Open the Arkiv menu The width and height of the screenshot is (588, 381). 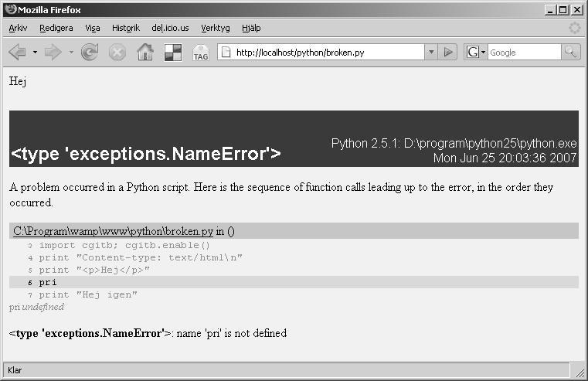point(18,28)
